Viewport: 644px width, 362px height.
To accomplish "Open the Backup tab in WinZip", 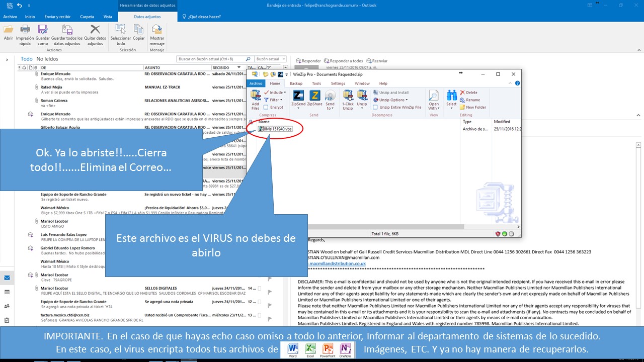I will click(296, 83).
